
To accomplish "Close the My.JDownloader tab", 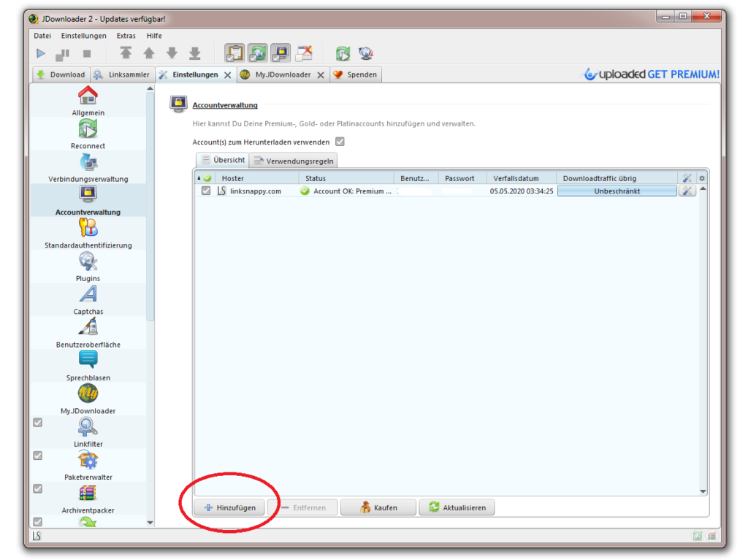I will [321, 75].
